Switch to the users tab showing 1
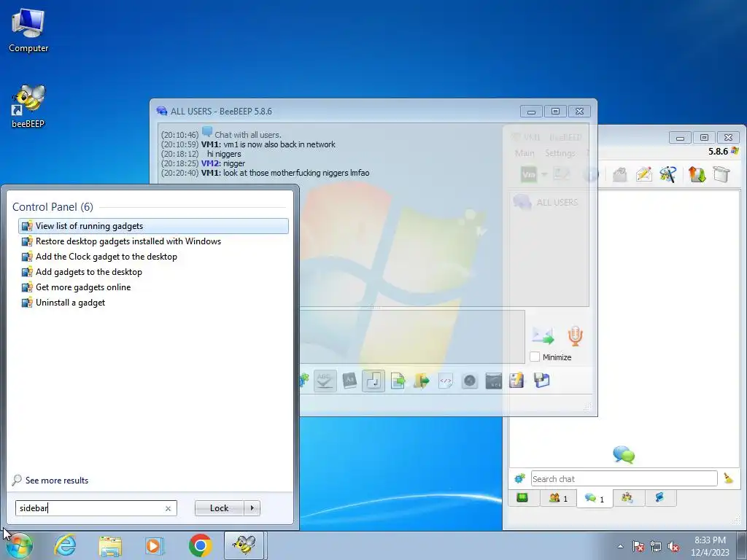Screen dimensions: 747x560 558,498
